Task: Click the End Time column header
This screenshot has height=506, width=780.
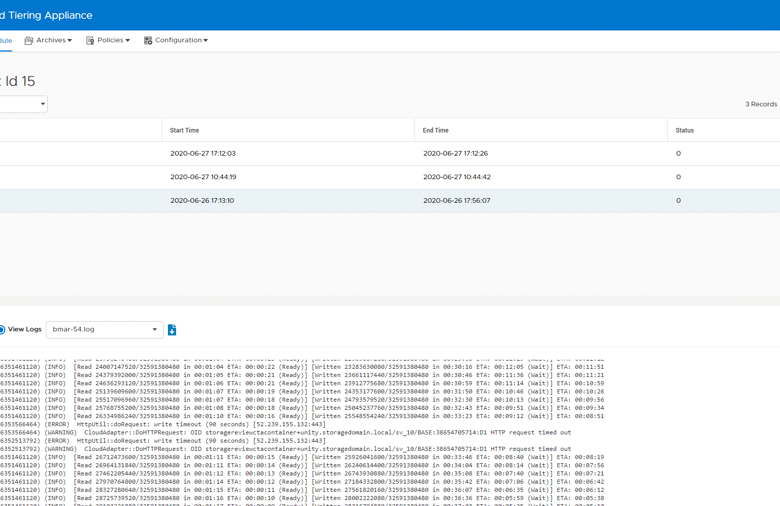Action: point(435,130)
